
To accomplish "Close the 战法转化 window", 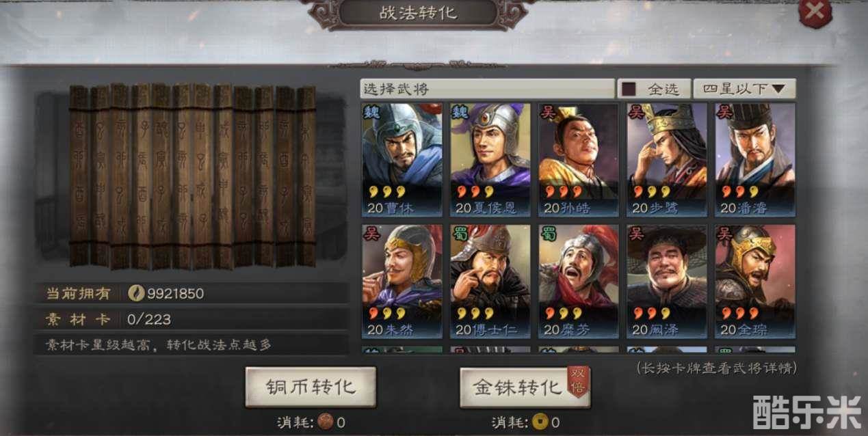I will click(814, 12).
